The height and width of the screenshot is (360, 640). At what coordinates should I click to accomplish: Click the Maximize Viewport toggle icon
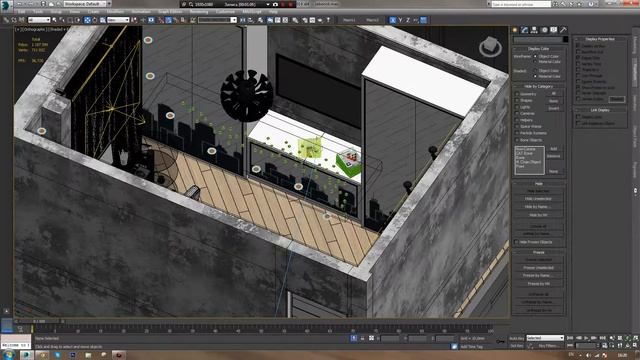635,345
